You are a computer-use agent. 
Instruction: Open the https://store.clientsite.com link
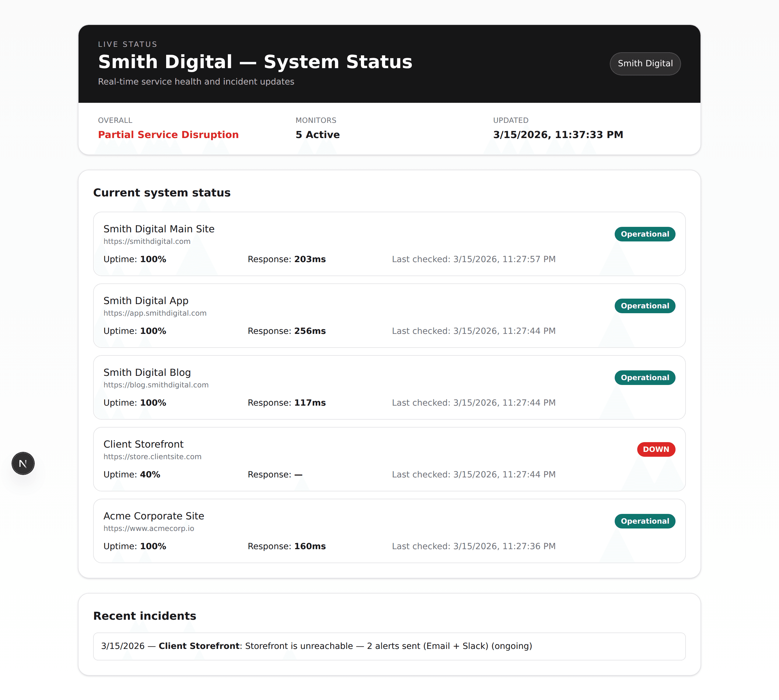click(152, 456)
